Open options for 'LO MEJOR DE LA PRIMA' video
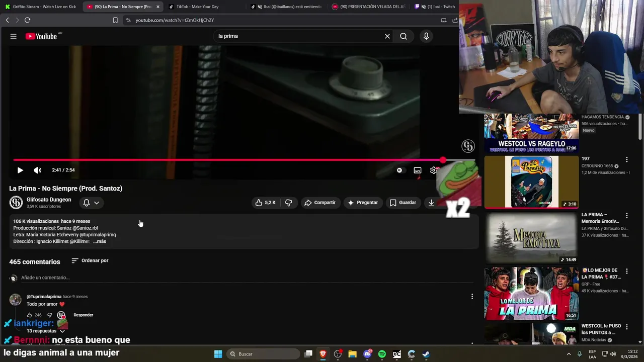 point(627,271)
